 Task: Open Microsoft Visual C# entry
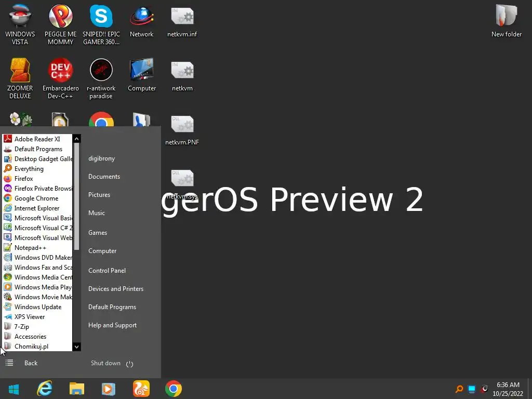tap(37, 228)
